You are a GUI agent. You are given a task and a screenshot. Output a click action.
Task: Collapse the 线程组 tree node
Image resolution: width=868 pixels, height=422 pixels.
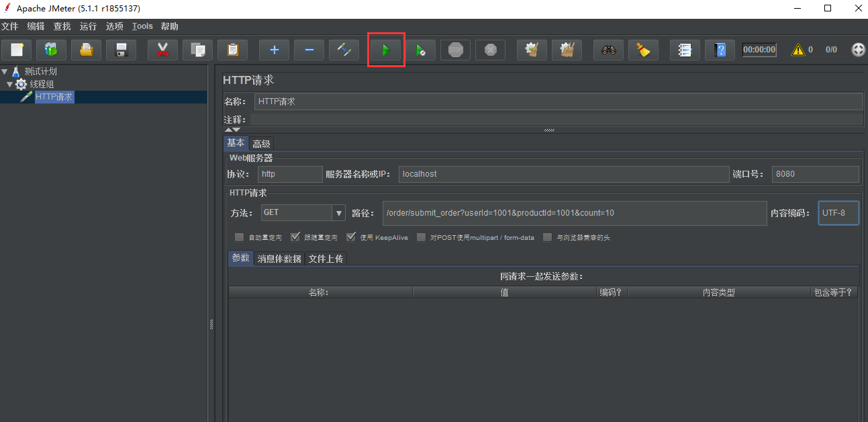10,84
